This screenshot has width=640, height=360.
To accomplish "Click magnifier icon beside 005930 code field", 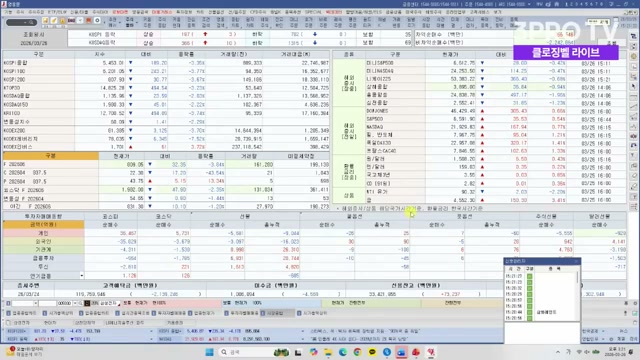I will click(80, 303).
